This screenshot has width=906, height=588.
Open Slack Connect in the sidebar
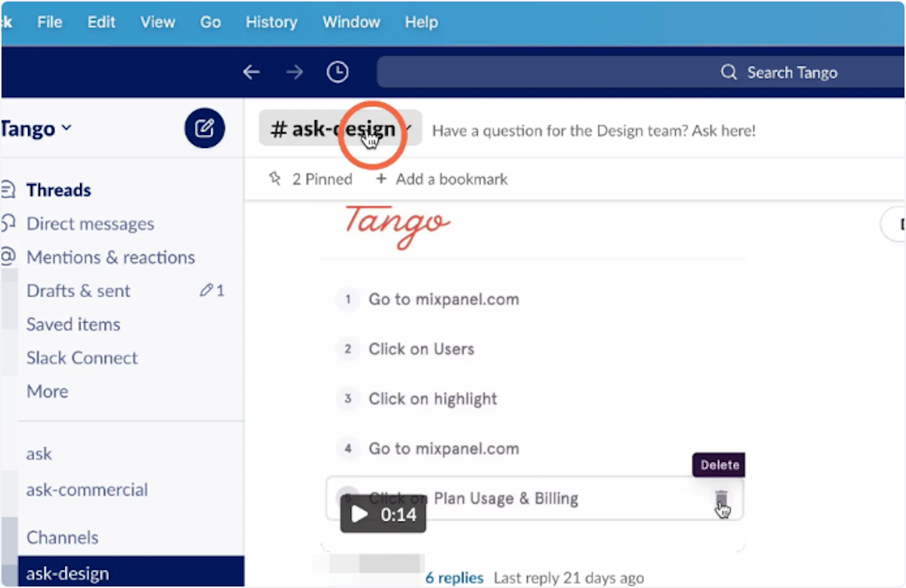click(82, 358)
